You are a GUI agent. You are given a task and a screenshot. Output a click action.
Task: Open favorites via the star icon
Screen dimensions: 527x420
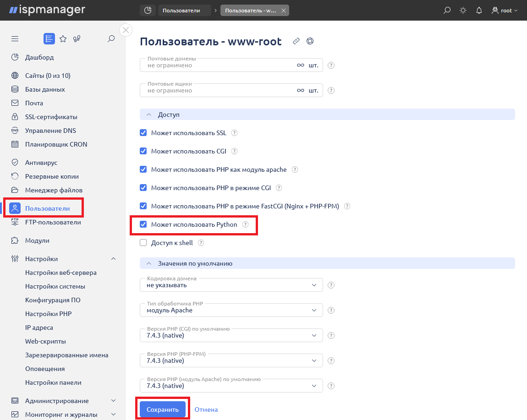(63, 38)
